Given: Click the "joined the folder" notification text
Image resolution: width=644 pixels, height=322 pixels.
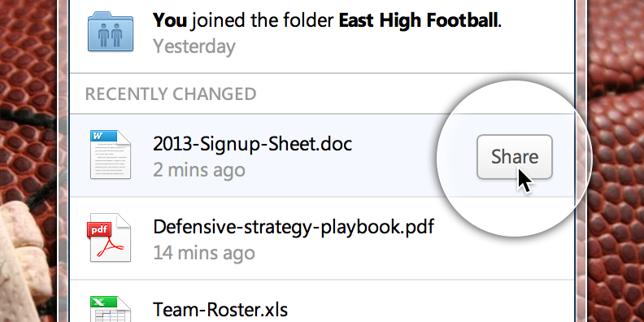Looking at the screenshot, I should tap(263, 20).
